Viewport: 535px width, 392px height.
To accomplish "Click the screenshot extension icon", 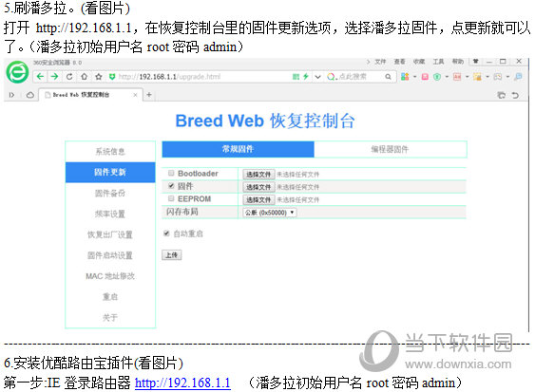I will [x=498, y=77].
